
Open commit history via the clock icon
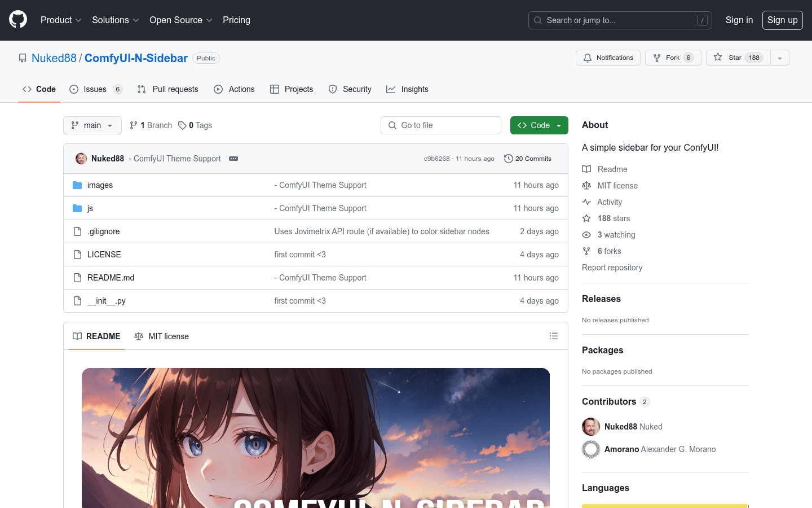point(509,159)
